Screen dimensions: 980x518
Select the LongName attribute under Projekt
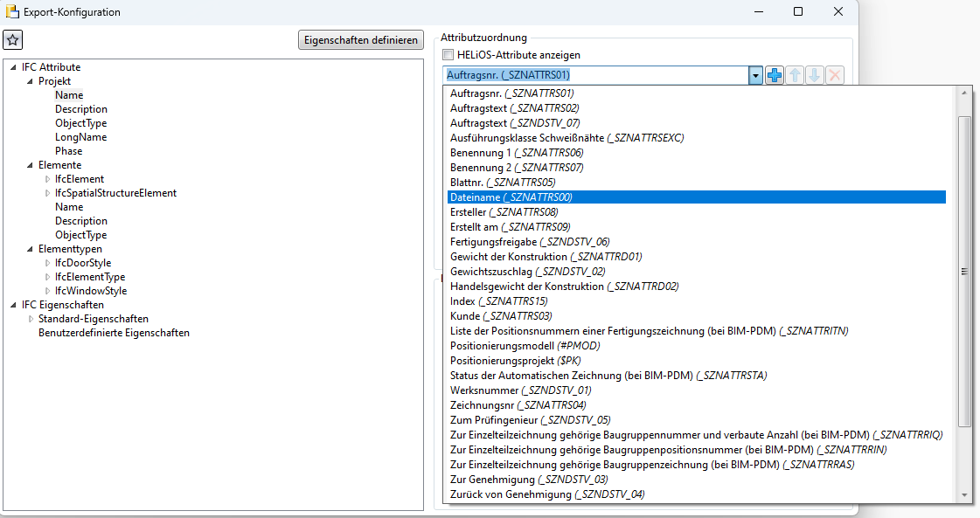point(80,137)
